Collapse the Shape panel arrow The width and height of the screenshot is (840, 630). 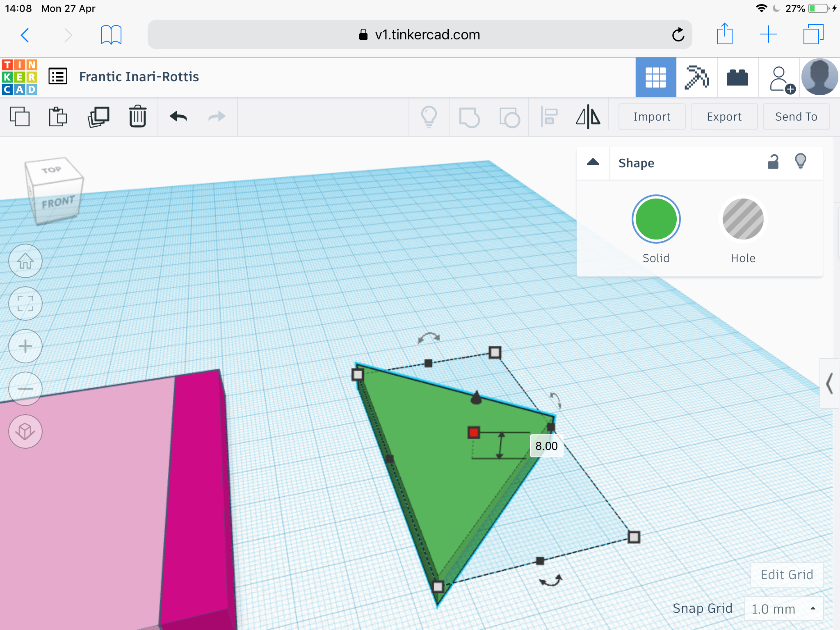click(x=593, y=162)
